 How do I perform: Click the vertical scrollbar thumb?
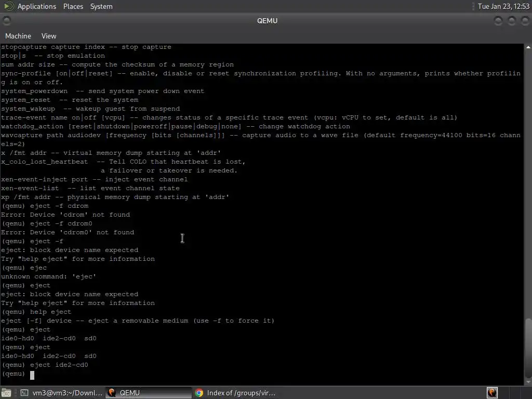[x=528, y=348]
